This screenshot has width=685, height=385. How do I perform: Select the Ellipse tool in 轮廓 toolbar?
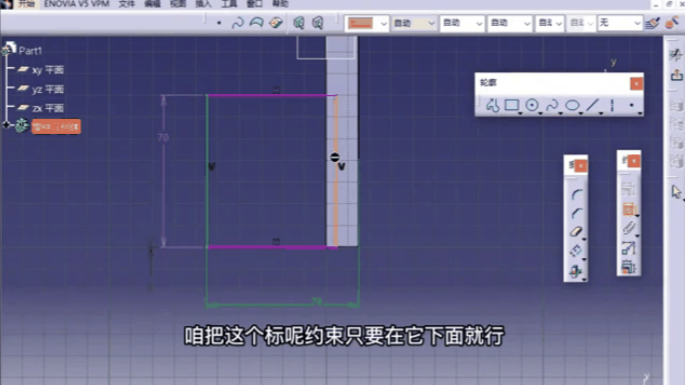tap(572, 105)
